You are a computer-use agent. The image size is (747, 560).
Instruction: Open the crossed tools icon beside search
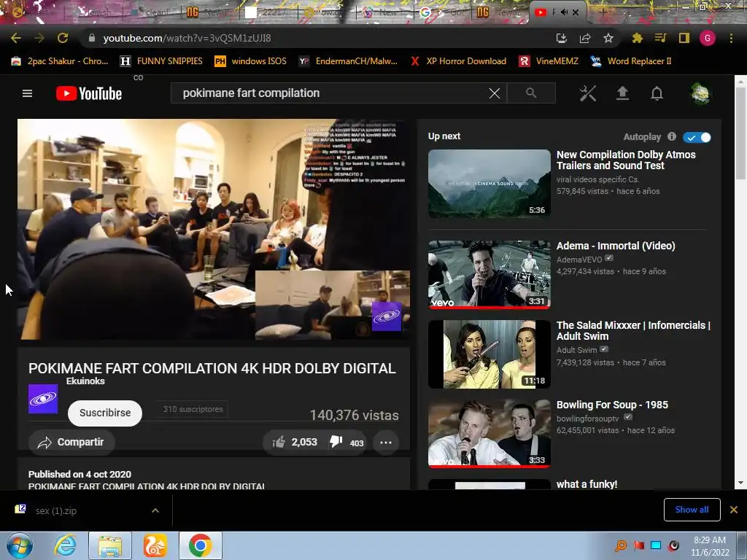point(587,93)
